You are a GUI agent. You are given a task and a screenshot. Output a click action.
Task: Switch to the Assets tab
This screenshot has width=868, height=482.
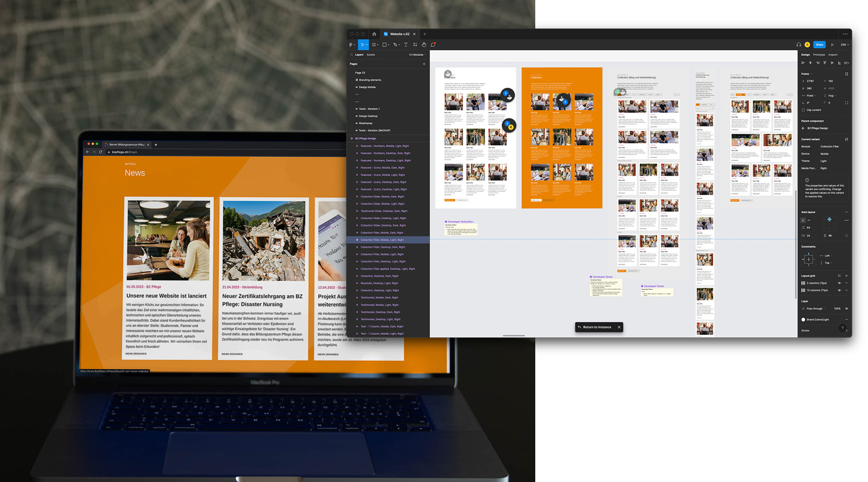tap(371, 55)
